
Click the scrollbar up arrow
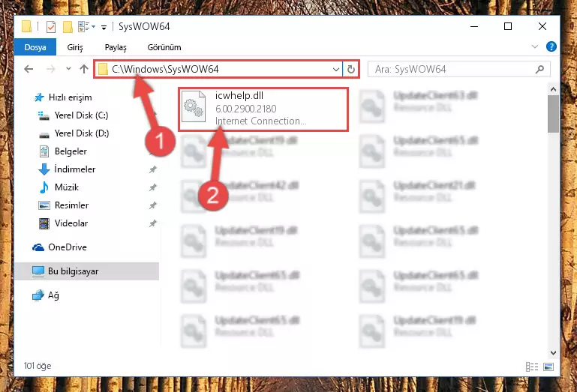[x=553, y=89]
